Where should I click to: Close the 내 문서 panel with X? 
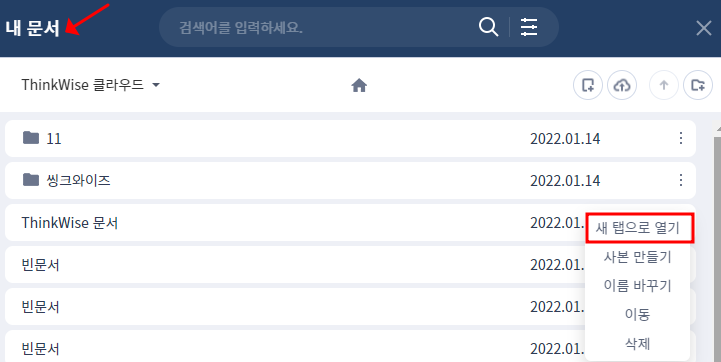704,28
